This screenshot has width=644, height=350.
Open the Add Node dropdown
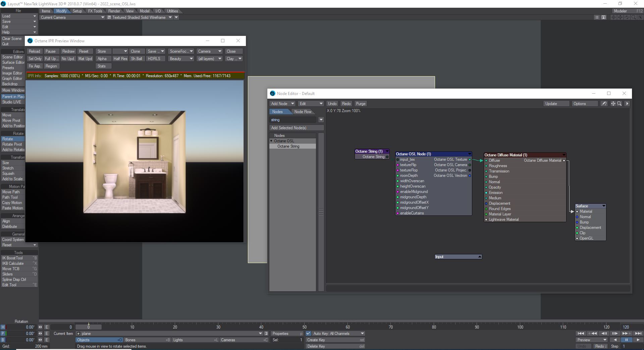(282, 104)
